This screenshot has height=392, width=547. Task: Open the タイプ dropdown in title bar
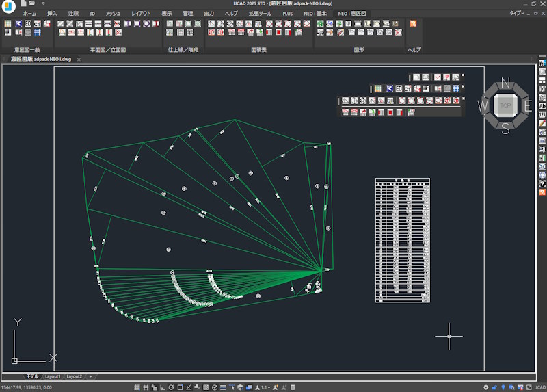518,13
